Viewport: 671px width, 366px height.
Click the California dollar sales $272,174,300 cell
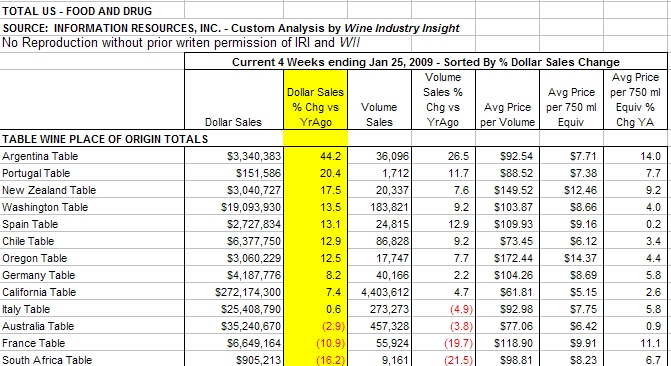[x=234, y=292]
